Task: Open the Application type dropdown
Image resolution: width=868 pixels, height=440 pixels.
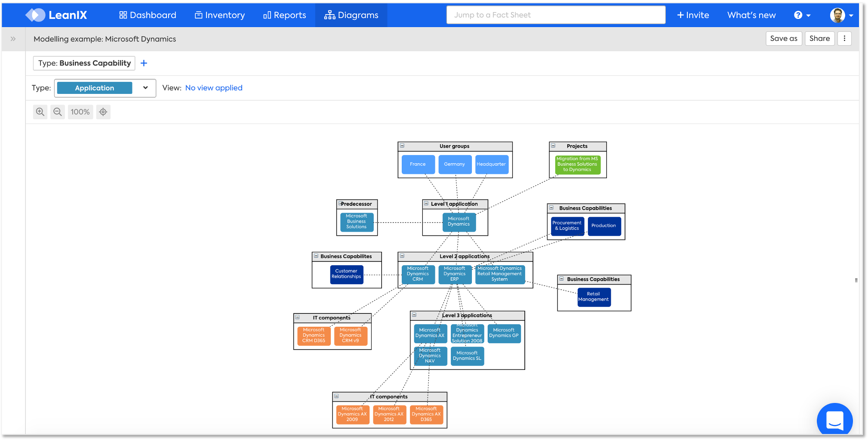Action: coord(105,88)
